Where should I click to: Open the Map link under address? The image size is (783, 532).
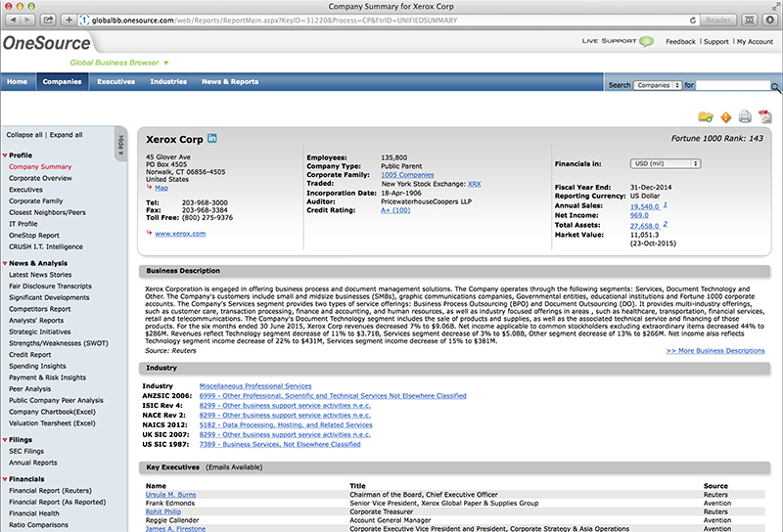(x=161, y=188)
